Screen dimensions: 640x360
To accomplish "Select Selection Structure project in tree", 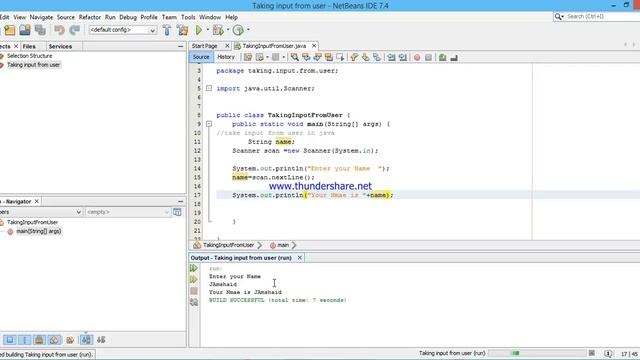I will (x=29, y=56).
